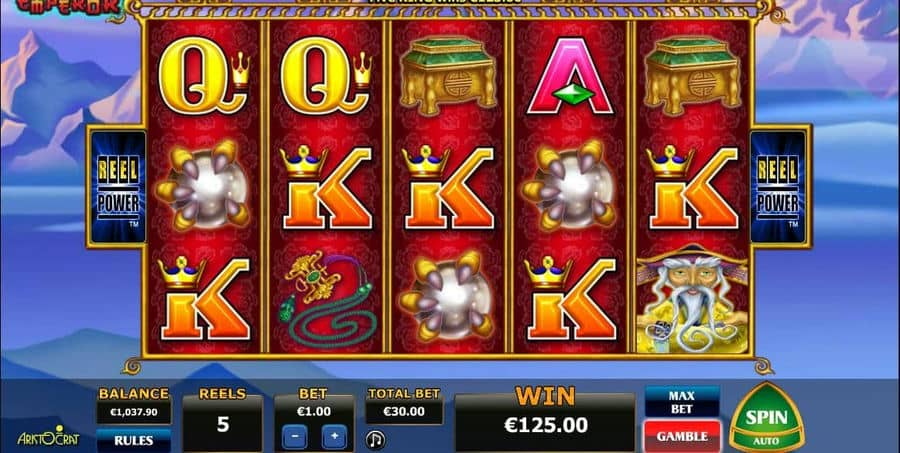Click the Reels count display showing 5
The image size is (900, 453).
point(223,424)
